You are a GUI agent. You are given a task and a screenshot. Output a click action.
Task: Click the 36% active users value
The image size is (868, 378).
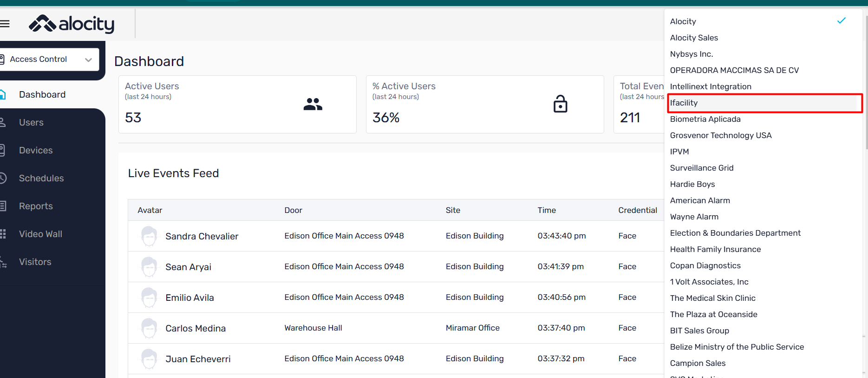click(386, 118)
